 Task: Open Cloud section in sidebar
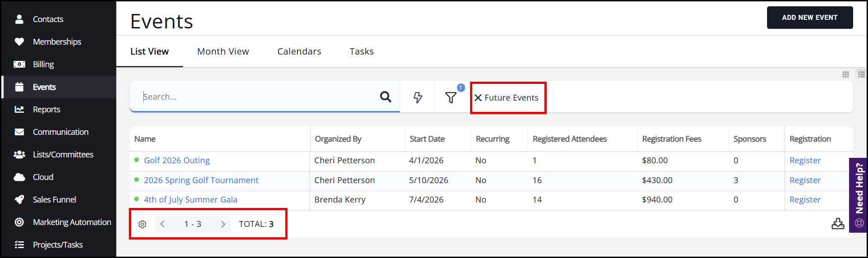[x=43, y=177]
